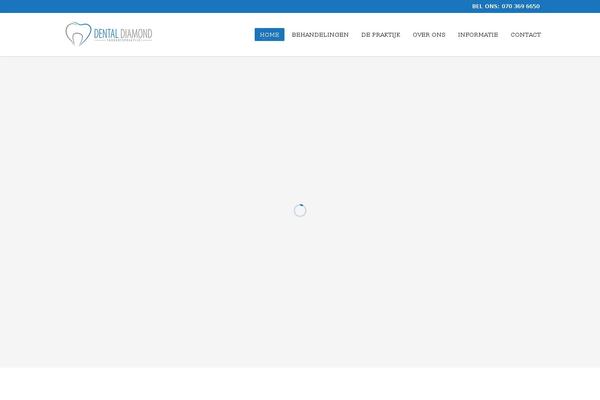Open the Dental Diamond logo homepage link
The height and width of the screenshot is (400, 600).
tap(109, 34)
